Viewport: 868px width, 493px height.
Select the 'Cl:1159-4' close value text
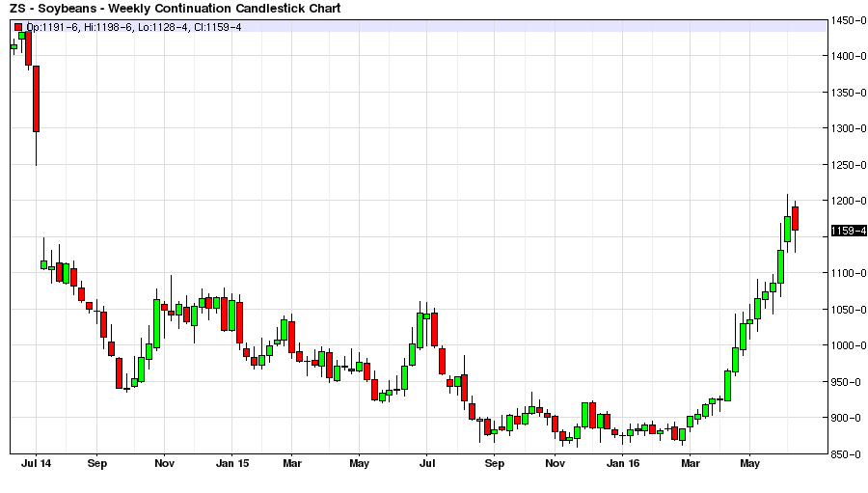(x=218, y=27)
